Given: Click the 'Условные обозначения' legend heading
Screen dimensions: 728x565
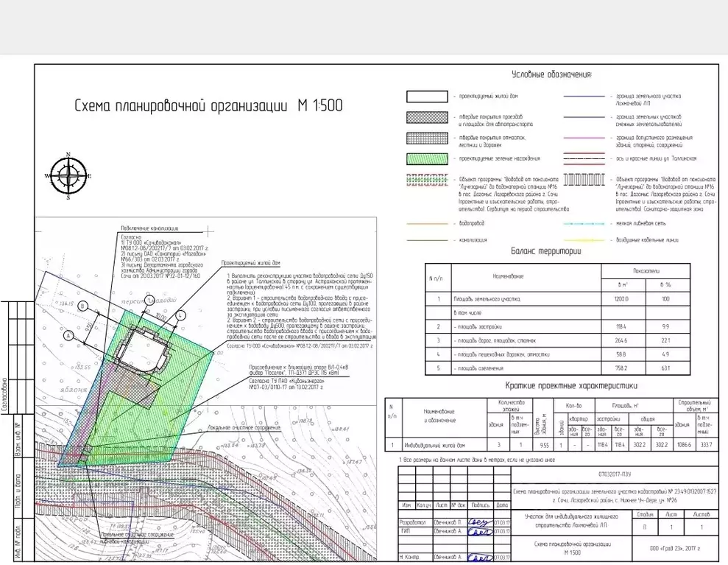Looking at the screenshot, I should pyautogui.click(x=551, y=74).
